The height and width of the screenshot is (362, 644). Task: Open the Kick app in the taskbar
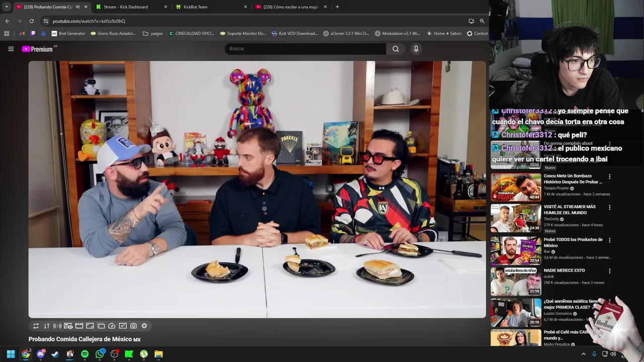click(129, 354)
